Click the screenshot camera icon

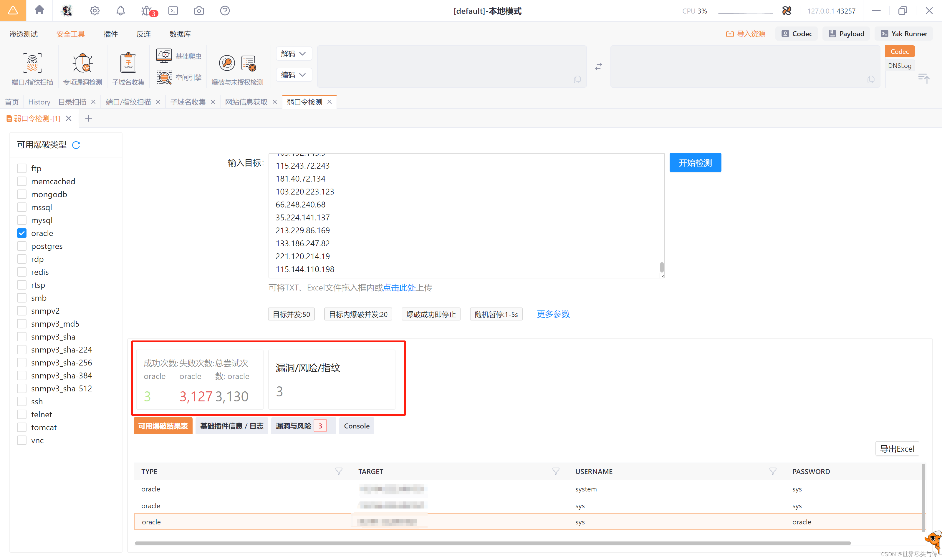pyautogui.click(x=199, y=11)
